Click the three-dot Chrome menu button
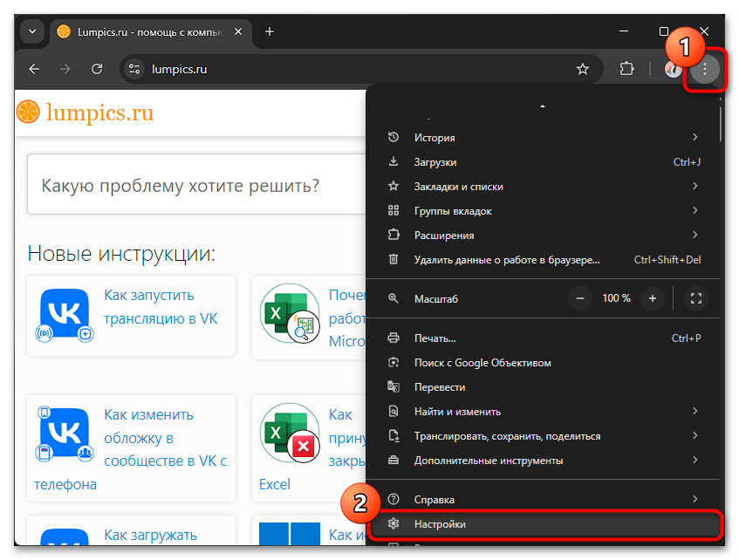 (x=705, y=69)
